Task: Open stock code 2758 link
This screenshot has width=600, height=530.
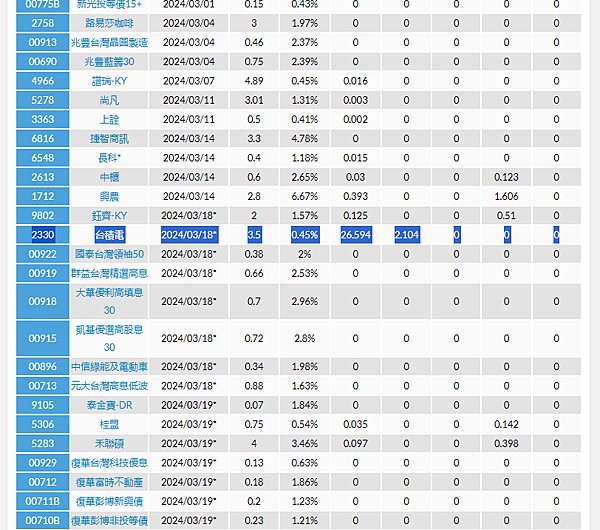Action: (x=42, y=23)
